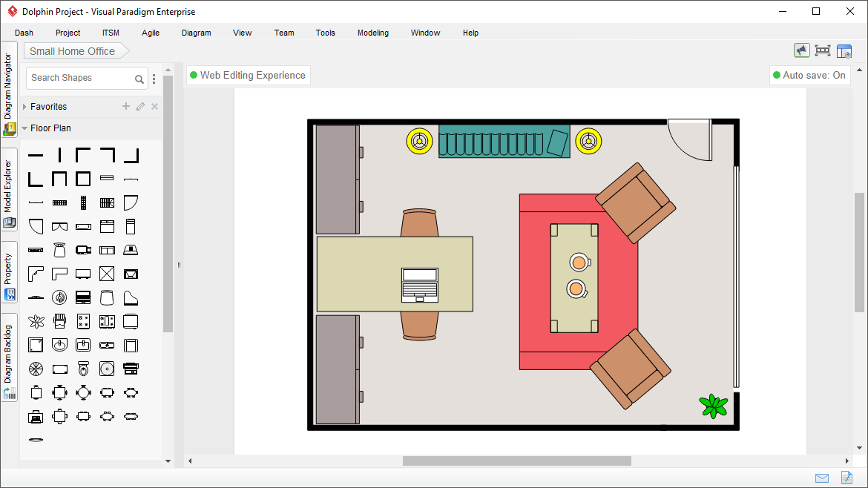Pick the top-left corner wall shape
This screenshot has width=868, height=488.
click(83, 156)
